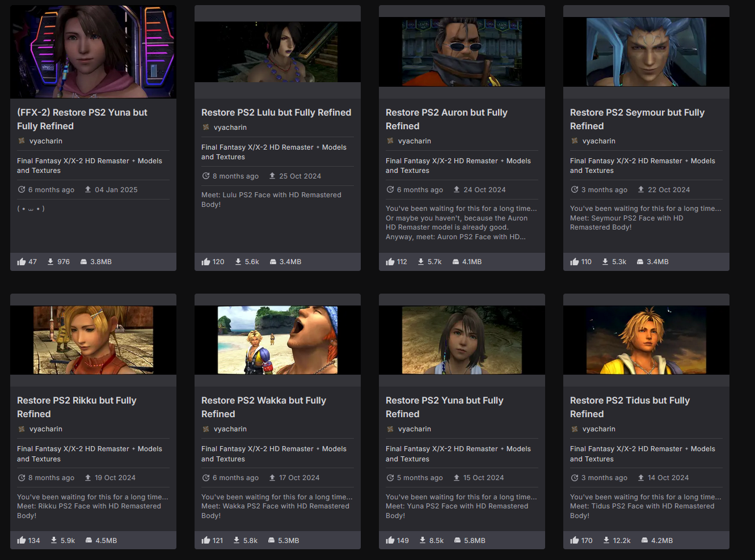
Task: Click the thumbs-up icon showing 112 on the Auron card
Action: (390, 262)
